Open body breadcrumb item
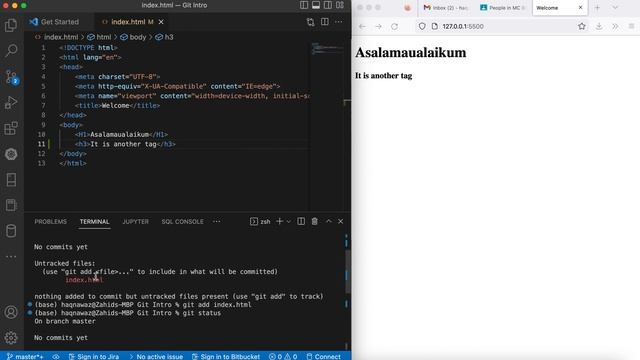 [x=133, y=37]
